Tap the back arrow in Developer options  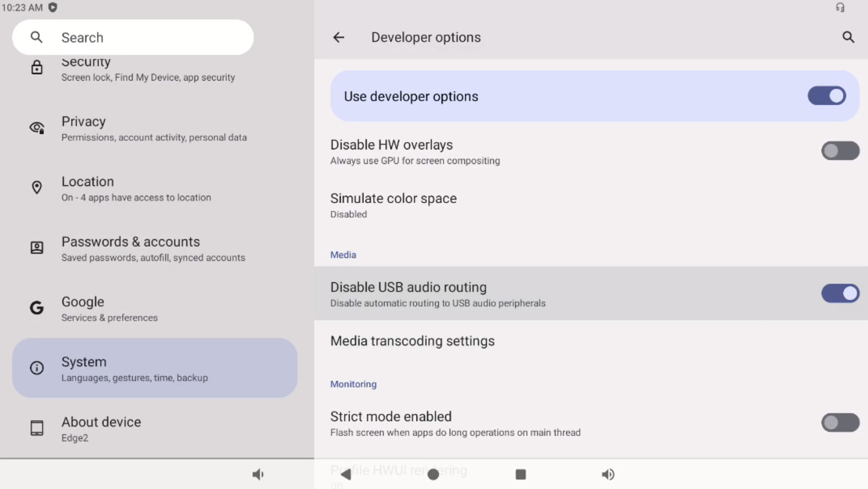(x=338, y=37)
